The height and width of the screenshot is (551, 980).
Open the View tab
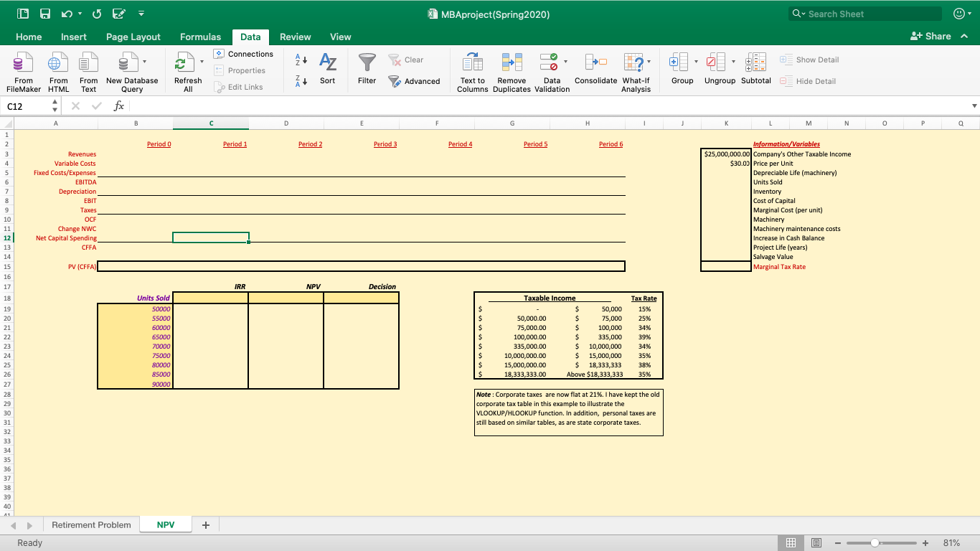coord(340,37)
